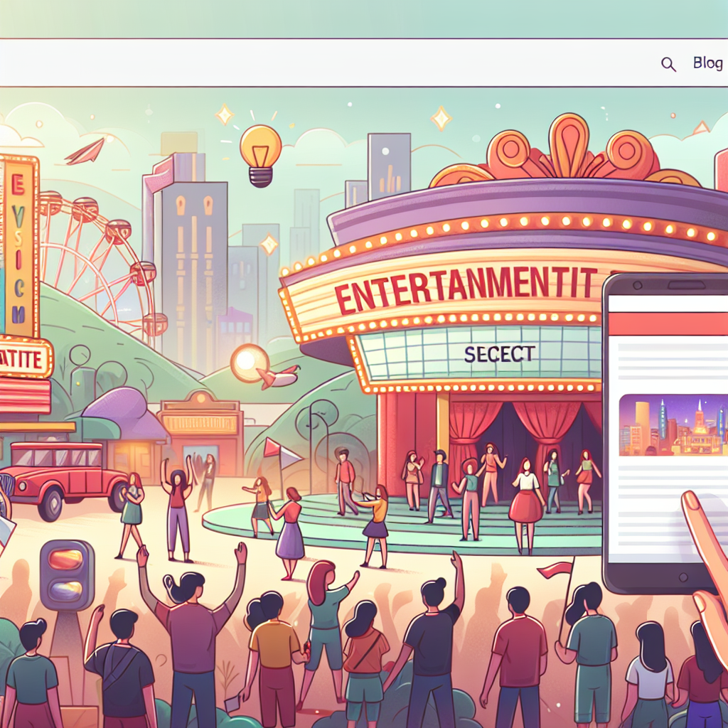
Task: Open the Blog link
Action: [x=707, y=63]
